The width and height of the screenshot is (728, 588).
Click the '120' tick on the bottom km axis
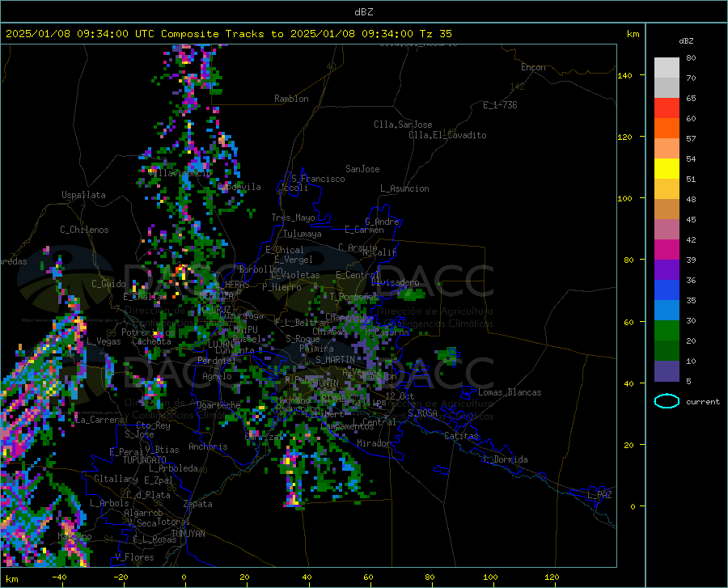click(x=552, y=577)
